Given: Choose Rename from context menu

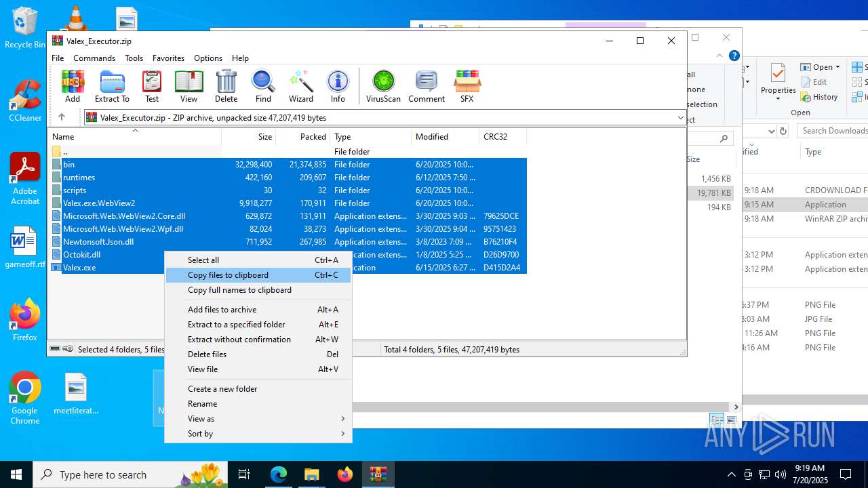Looking at the screenshot, I should click(x=258, y=404).
